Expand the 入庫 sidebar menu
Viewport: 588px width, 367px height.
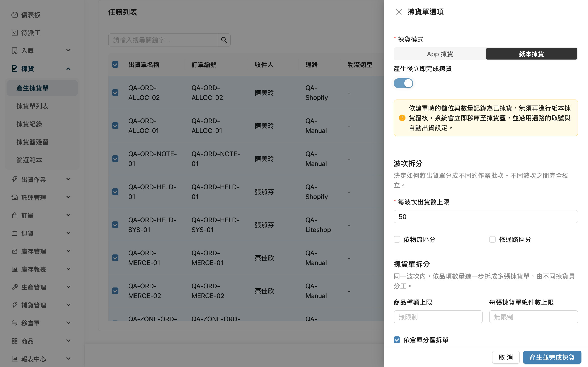41,51
